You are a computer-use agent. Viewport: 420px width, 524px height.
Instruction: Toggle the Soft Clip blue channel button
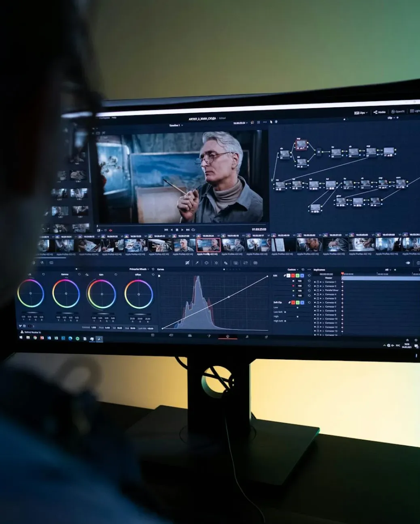click(302, 302)
